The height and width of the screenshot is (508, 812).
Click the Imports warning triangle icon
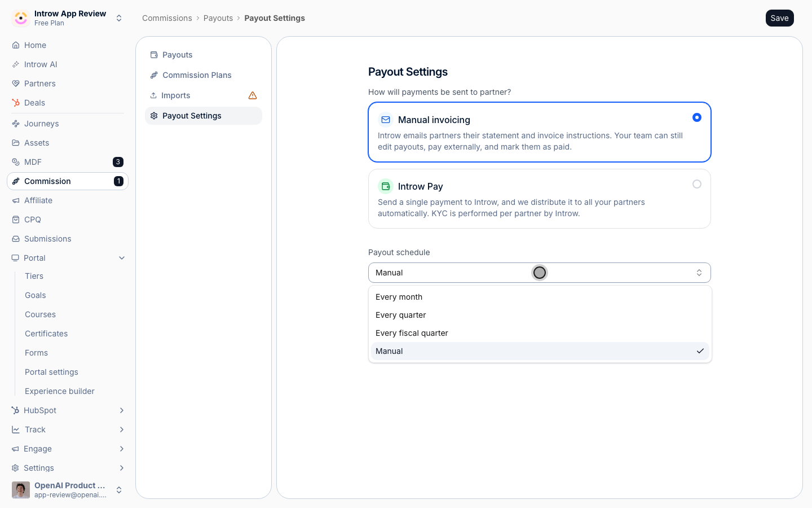tap(253, 95)
